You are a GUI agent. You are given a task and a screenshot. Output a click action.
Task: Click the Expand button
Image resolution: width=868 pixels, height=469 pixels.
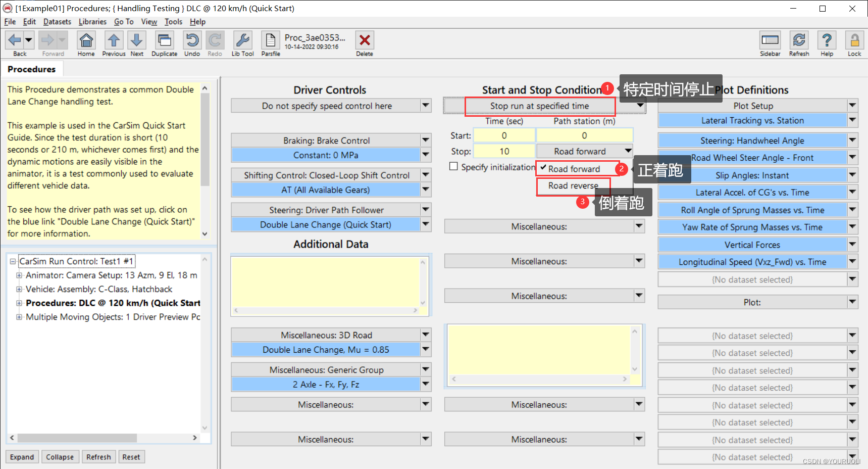click(x=22, y=457)
